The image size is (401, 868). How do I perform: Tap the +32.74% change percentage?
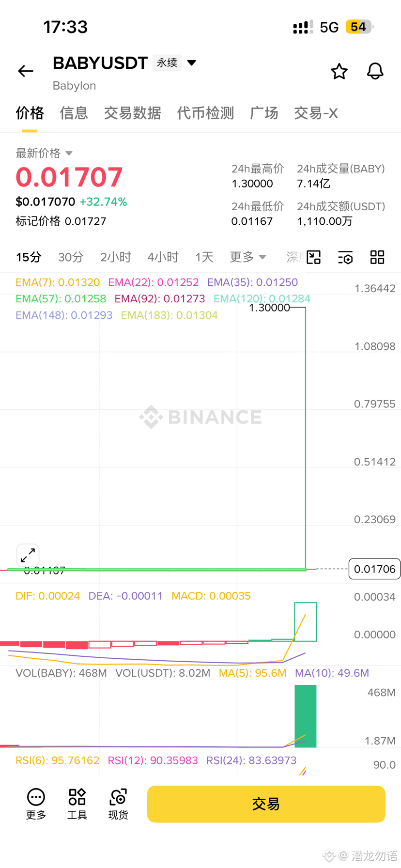tap(103, 202)
